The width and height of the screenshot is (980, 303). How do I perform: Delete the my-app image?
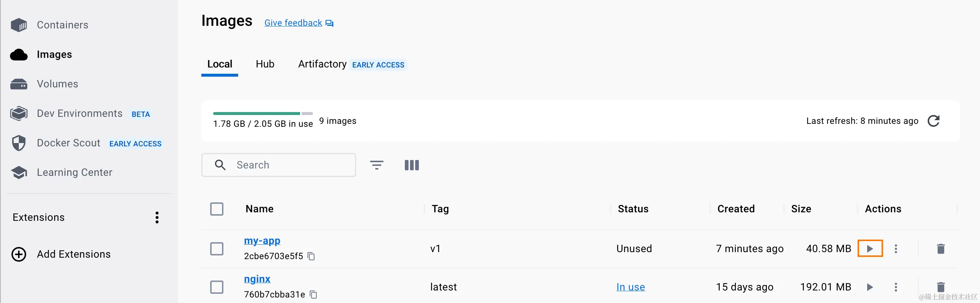point(941,249)
